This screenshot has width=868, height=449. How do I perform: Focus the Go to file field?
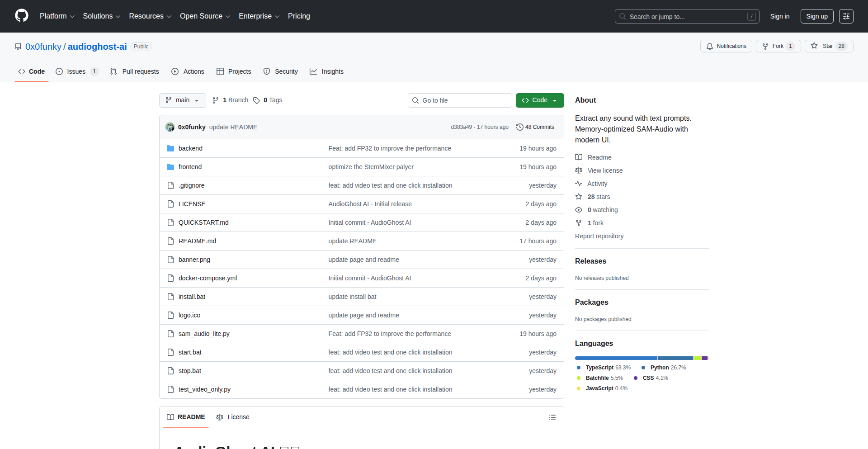tap(460, 100)
